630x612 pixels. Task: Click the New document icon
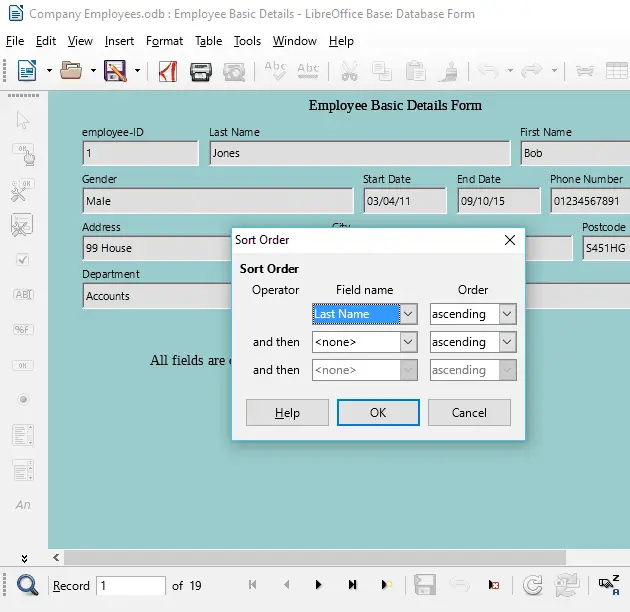coord(27,71)
